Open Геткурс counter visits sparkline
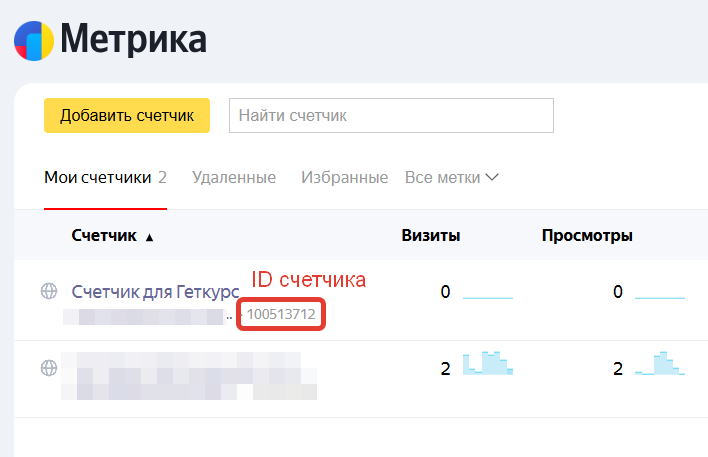 point(488,298)
